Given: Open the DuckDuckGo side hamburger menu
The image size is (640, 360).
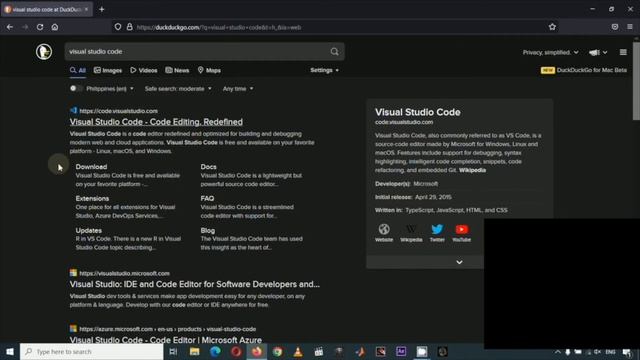Looking at the screenshot, I should (x=623, y=52).
